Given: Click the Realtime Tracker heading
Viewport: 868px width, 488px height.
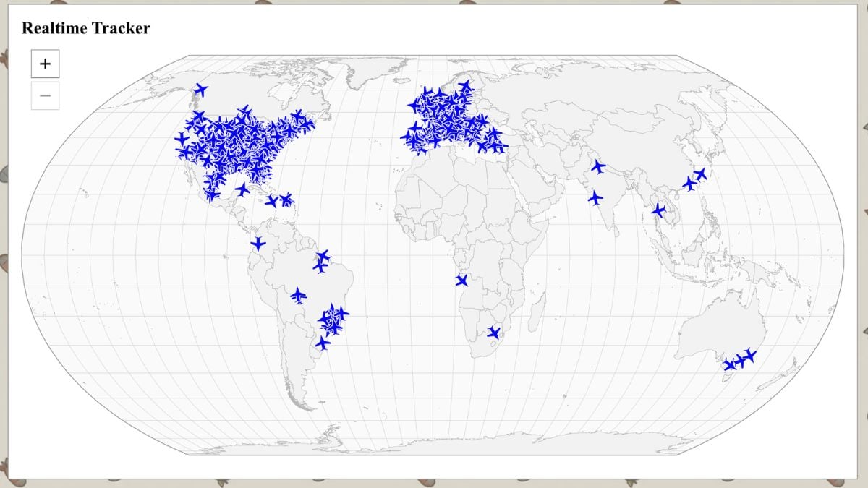Looking at the screenshot, I should (x=86, y=28).
